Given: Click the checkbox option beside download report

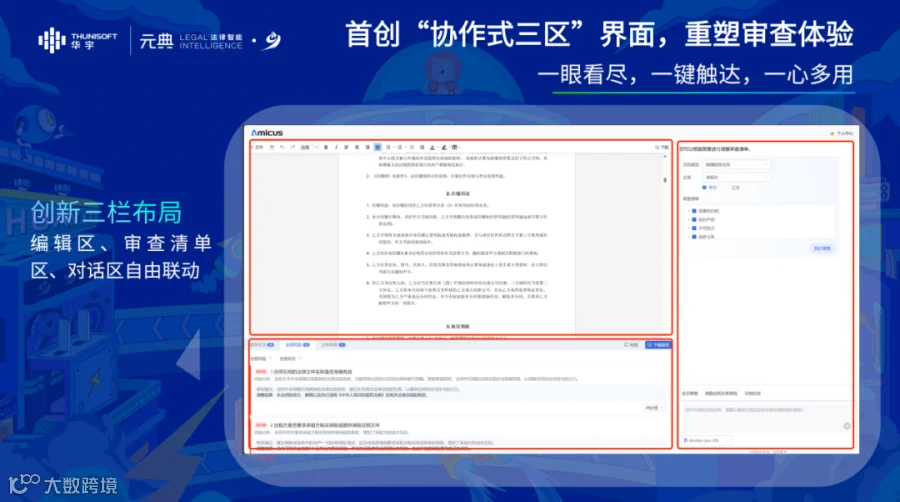Looking at the screenshot, I should pyautogui.click(x=631, y=345).
